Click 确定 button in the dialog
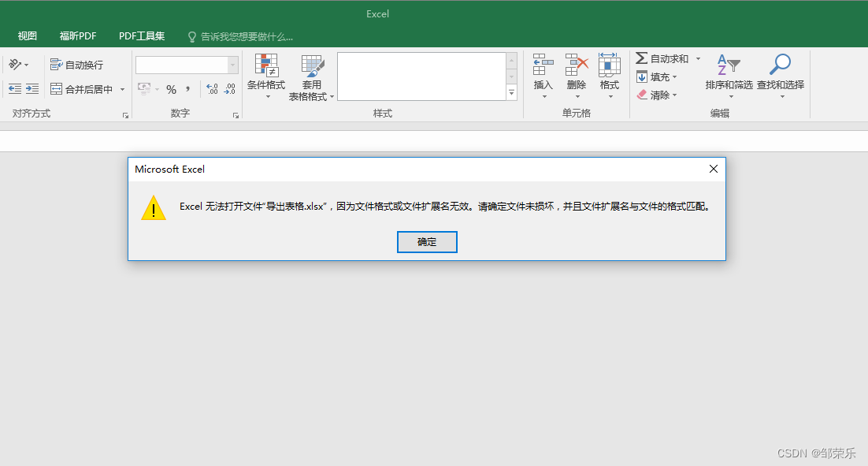Viewport: 868px width, 466px height. [427, 241]
